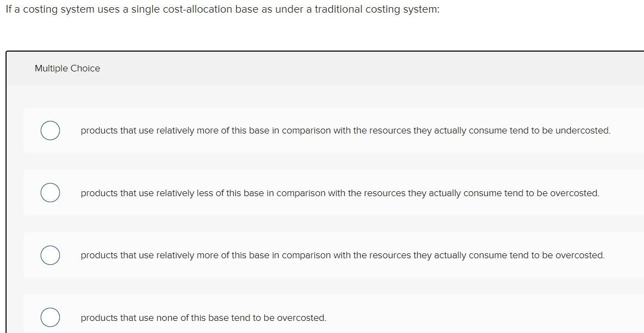Select the radio button beside the 'overcosted' second option
The image size is (644, 333).
pyautogui.click(x=50, y=193)
